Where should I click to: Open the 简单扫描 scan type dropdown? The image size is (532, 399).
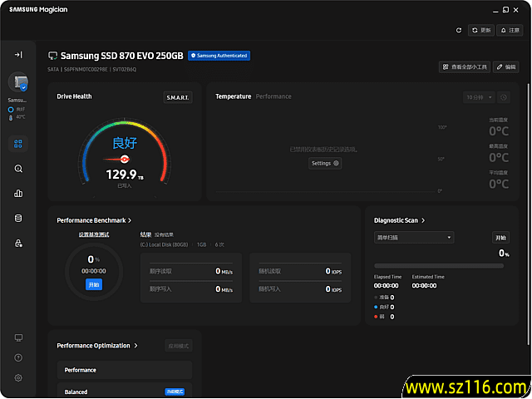413,238
